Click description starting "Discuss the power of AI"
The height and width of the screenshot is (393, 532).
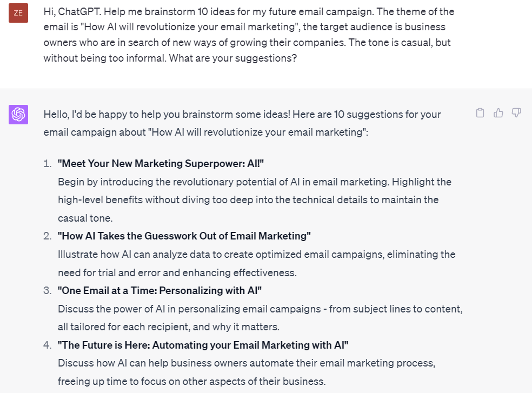coord(260,318)
